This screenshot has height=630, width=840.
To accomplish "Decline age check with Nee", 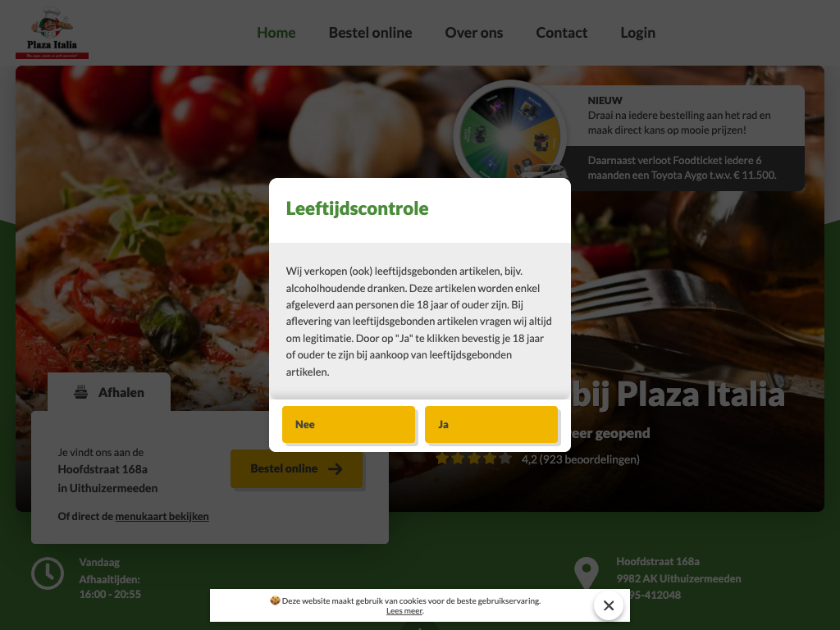I will pos(349,424).
